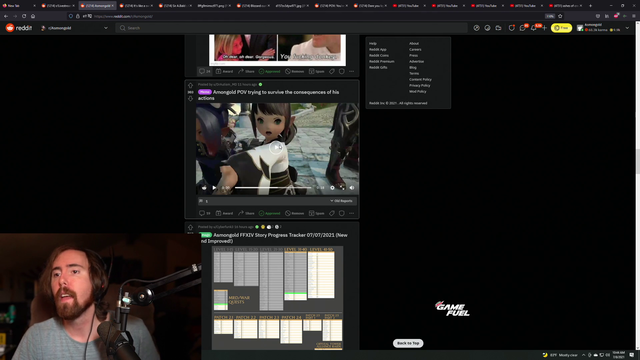This screenshot has width=640, height=360.
Task: Upvote the Amongold POV post
Action: click(190, 86)
